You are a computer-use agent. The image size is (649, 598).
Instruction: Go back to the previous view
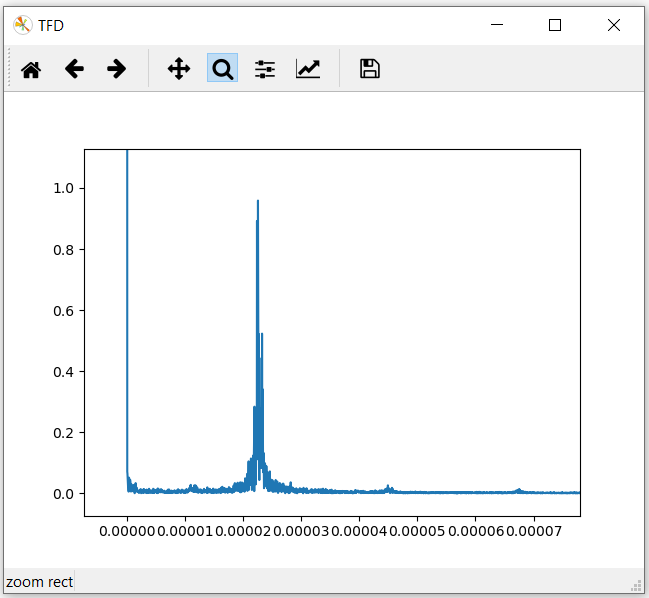click(x=75, y=69)
